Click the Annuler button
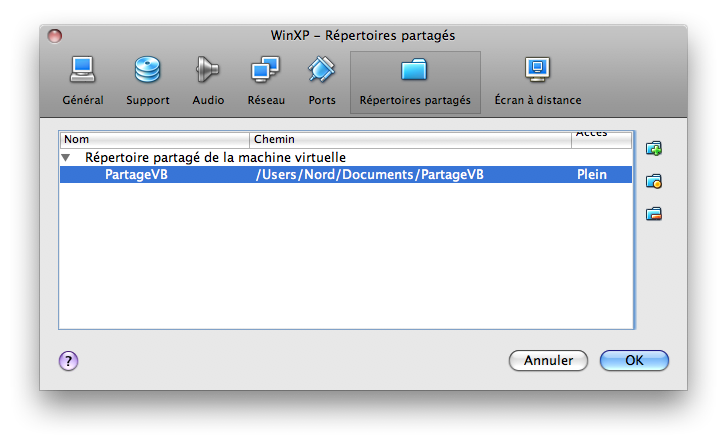727x445 pixels. (548, 360)
